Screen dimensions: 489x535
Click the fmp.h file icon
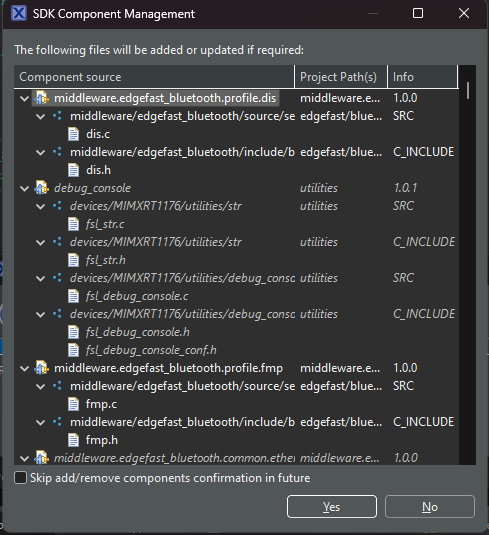pyautogui.click(x=73, y=440)
